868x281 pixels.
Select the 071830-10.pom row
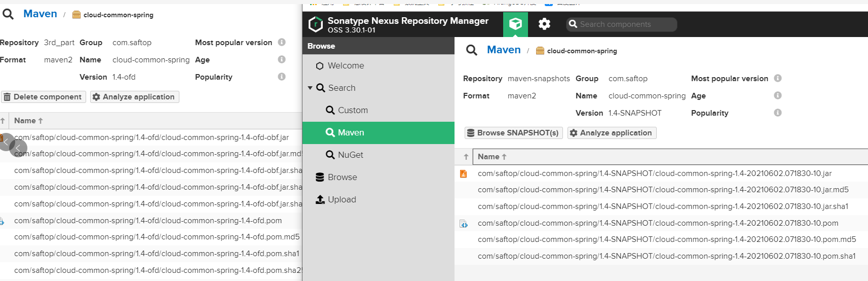tap(661, 223)
